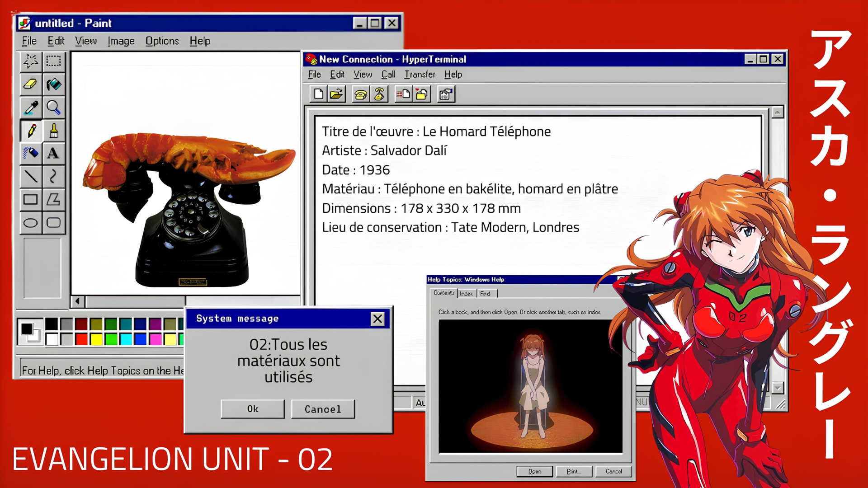
Task: Open the Paint View menu
Action: (86, 41)
